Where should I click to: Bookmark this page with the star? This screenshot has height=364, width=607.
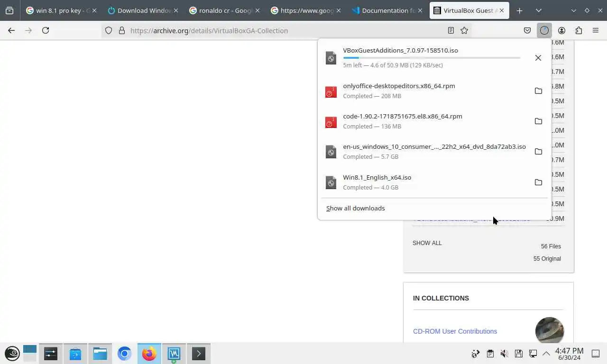point(464,30)
